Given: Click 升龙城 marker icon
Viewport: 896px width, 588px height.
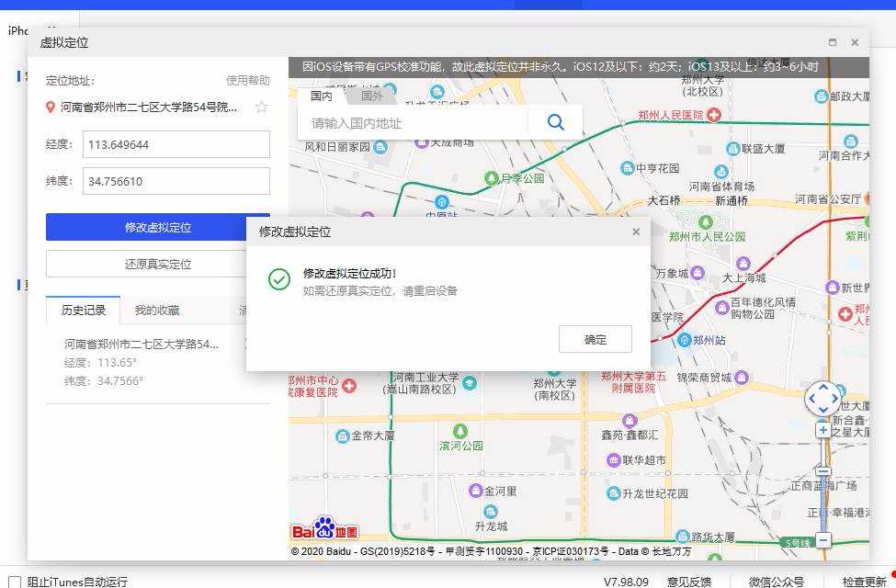Looking at the screenshot, I should [491, 511].
